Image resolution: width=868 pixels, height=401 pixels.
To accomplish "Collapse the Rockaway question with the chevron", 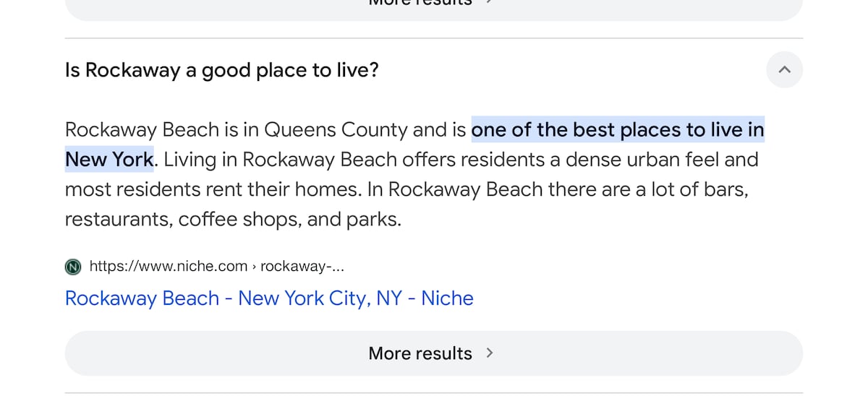I will coord(784,70).
